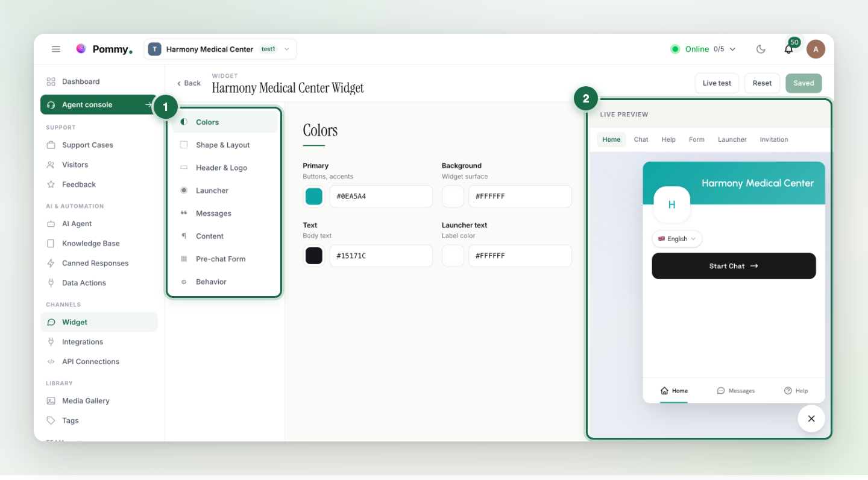Viewport: 868px width, 480px height.
Task: Select the Colors settings section
Action: coord(225,122)
